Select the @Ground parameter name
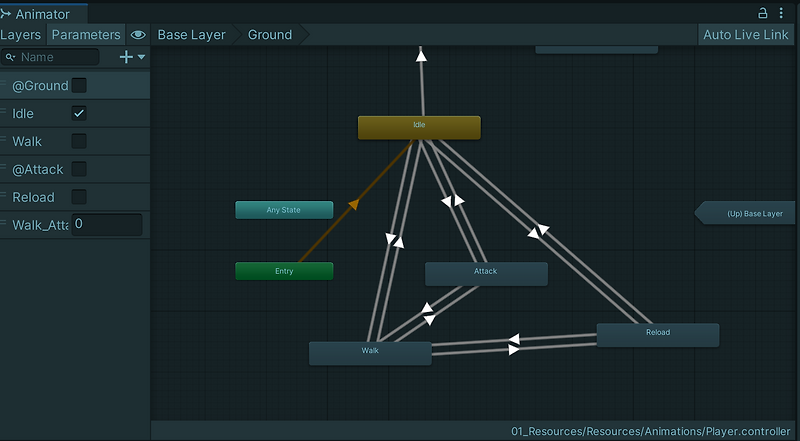This screenshot has width=800, height=441. 40,86
